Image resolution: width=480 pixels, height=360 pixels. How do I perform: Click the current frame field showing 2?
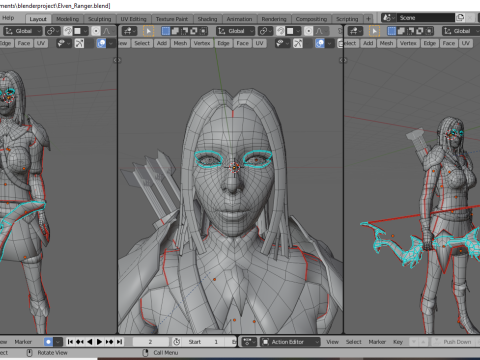[x=151, y=342]
